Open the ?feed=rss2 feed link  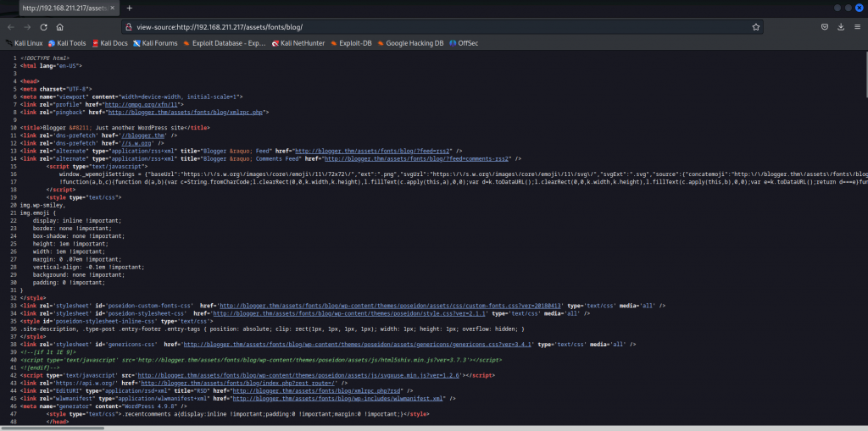click(x=373, y=151)
